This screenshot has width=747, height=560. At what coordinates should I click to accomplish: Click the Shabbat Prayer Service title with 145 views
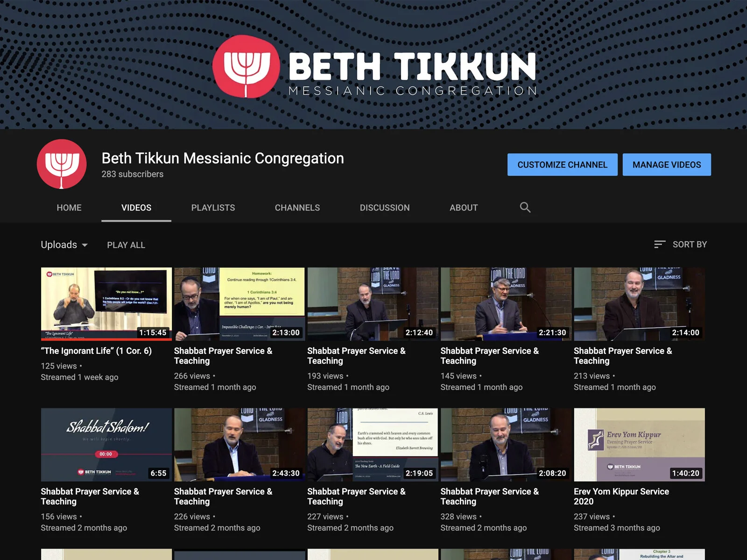pyautogui.click(x=490, y=356)
